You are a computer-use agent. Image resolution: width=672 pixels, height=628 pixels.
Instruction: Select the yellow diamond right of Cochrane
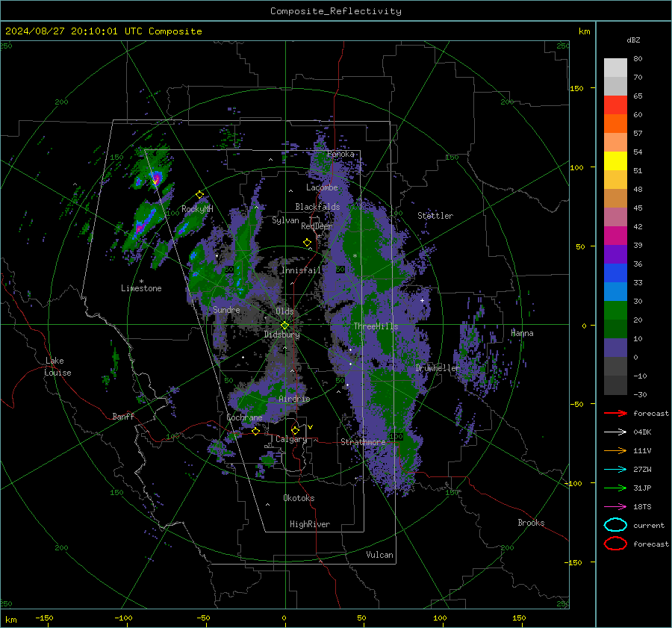[255, 431]
